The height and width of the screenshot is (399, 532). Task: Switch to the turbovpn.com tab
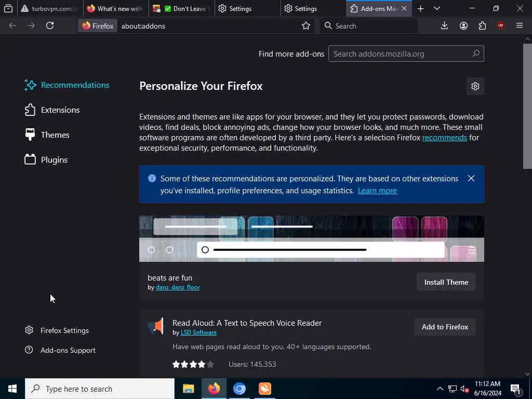pos(50,9)
